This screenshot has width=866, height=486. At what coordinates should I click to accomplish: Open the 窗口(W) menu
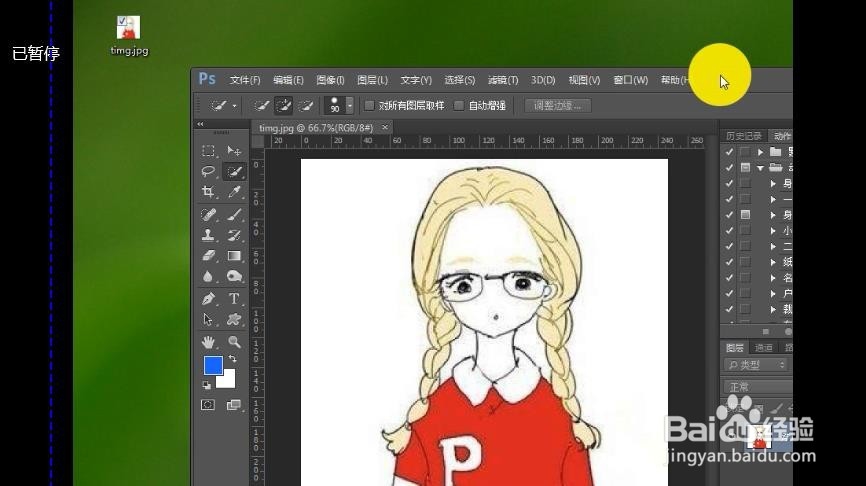(x=630, y=80)
